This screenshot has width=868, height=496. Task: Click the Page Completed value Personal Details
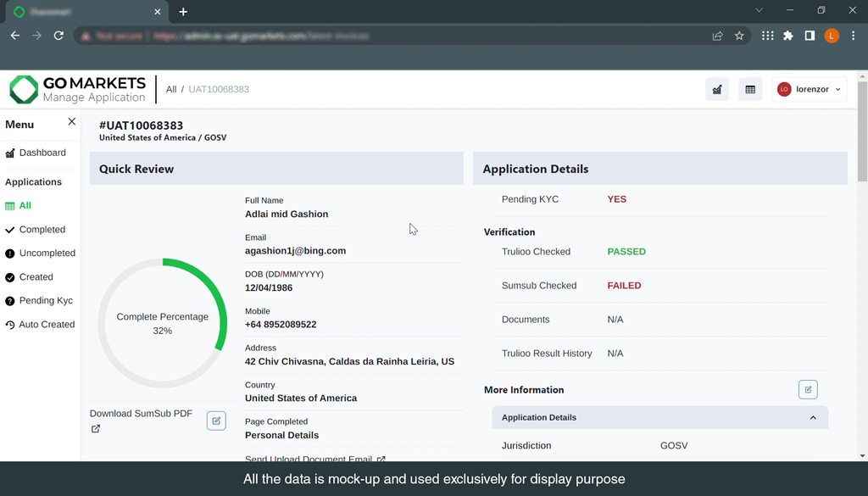pyautogui.click(x=281, y=435)
